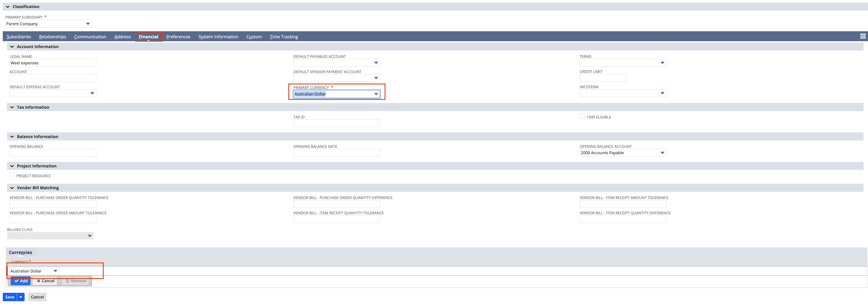Enable the Project Resource checkbox
Viewport: 868px width, 306px height.
pos(12,175)
